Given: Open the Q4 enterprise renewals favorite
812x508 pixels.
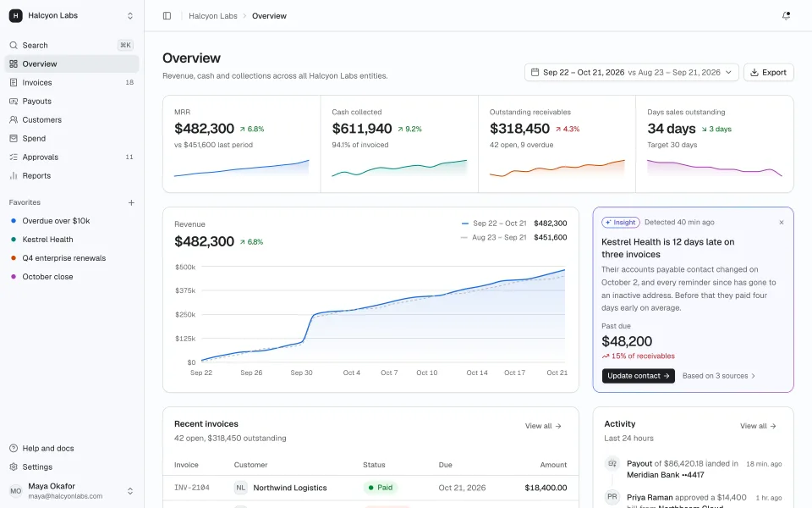Looking at the screenshot, I should click(72, 258).
